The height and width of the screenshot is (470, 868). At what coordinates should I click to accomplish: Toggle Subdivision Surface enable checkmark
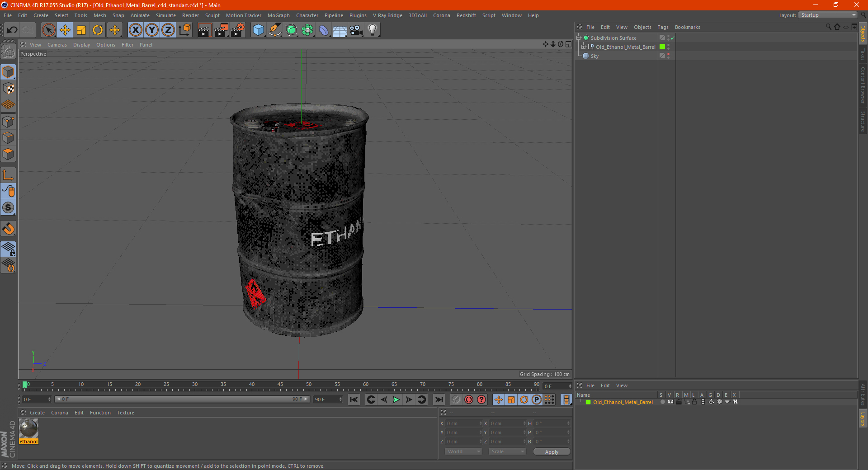point(673,38)
